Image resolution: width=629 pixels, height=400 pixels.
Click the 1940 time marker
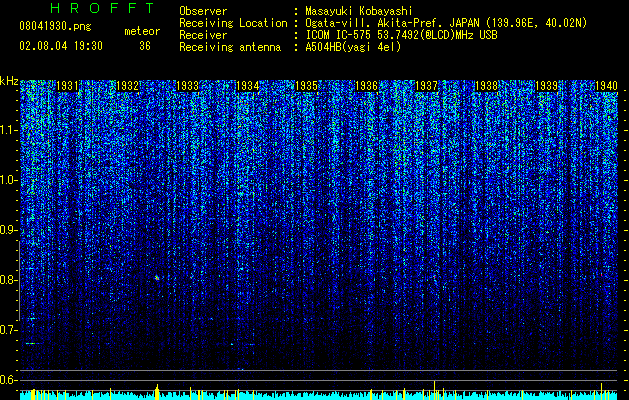606,86
